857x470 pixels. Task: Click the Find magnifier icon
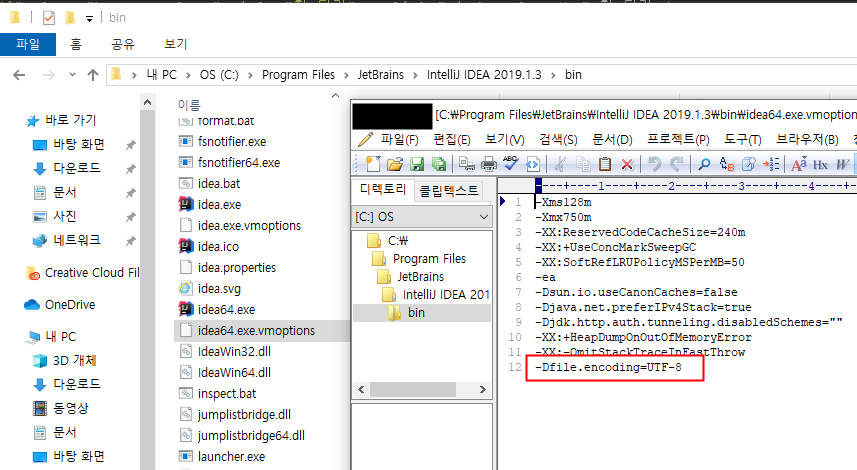tap(705, 164)
